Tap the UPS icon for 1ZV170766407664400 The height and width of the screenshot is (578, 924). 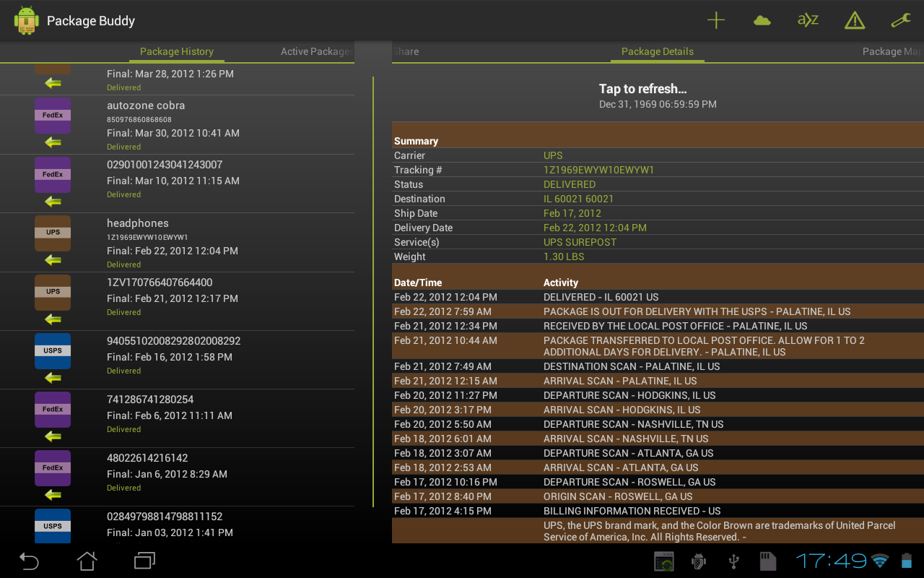click(53, 293)
